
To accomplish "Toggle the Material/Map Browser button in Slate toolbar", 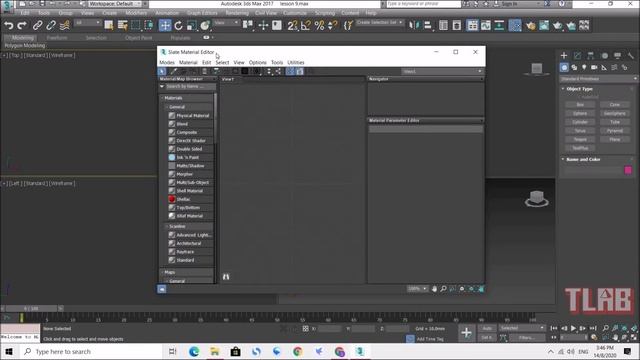I will [x=290, y=71].
